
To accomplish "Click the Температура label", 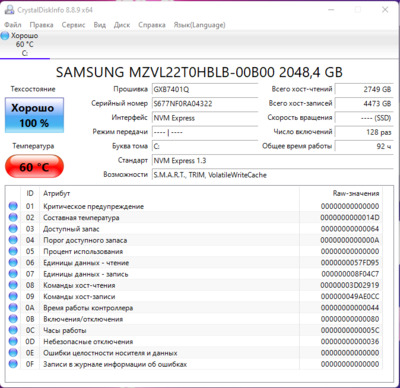I will point(33,146).
